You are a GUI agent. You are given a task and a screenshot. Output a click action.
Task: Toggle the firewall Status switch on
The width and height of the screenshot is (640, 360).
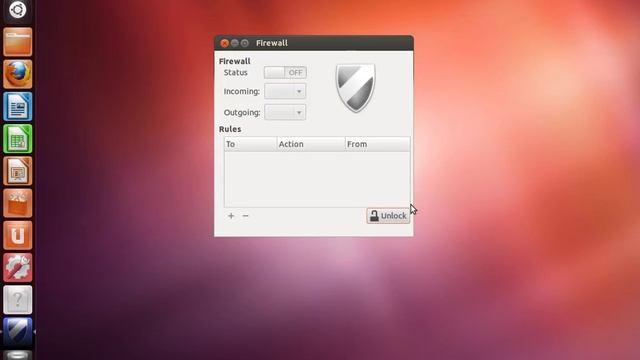285,73
